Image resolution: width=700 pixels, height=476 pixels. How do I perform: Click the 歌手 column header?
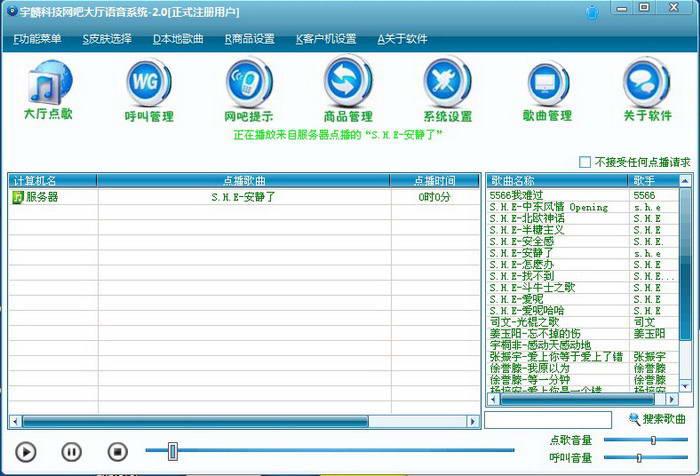(x=654, y=180)
